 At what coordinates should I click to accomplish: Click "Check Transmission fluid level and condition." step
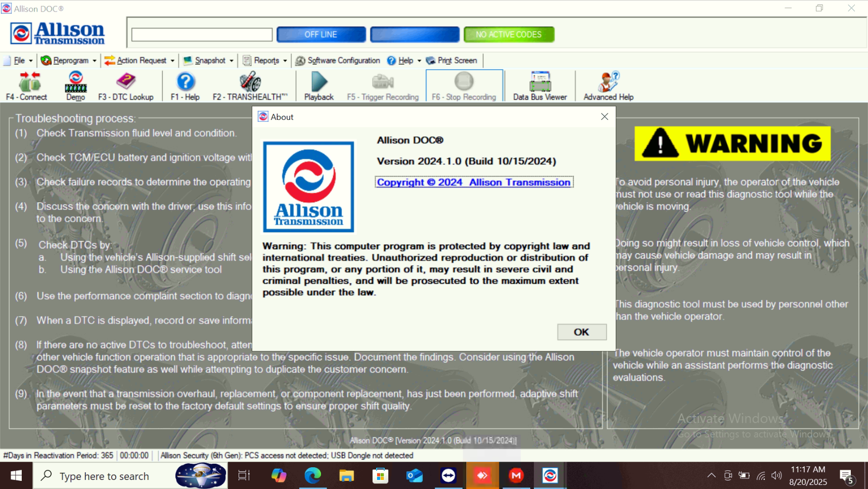(136, 133)
